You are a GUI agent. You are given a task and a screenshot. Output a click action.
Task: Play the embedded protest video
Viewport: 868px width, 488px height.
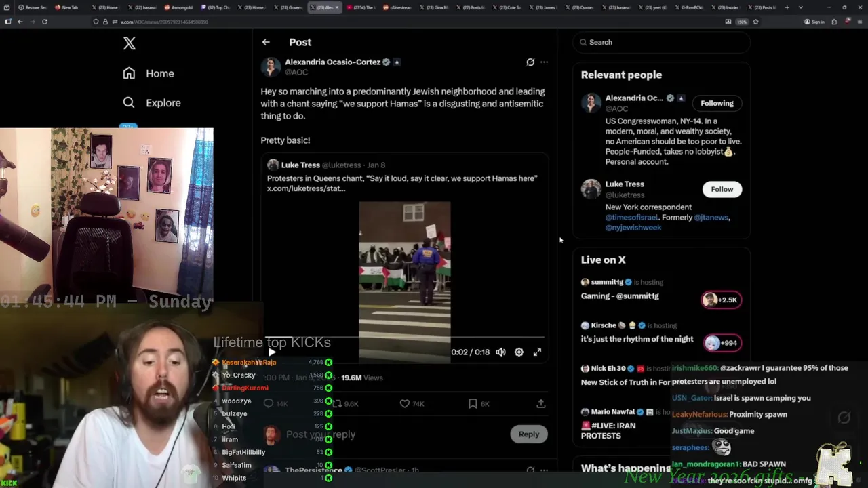coord(272,352)
